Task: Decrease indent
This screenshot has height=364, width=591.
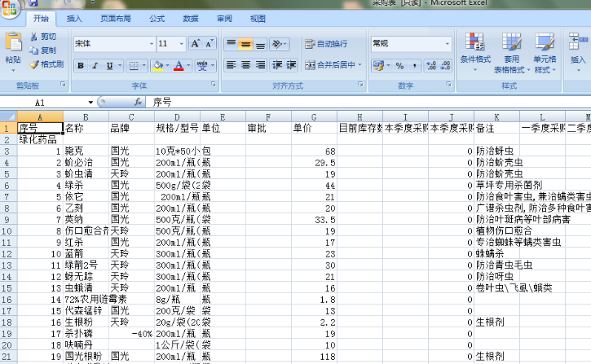Action: [x=277, y=65]
